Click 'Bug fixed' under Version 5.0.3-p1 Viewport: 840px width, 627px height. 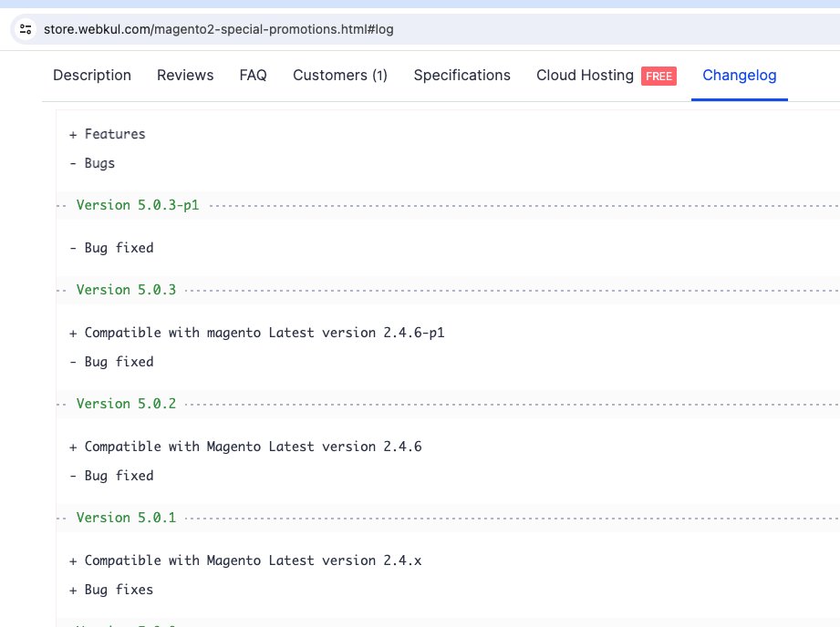[119, 248]
